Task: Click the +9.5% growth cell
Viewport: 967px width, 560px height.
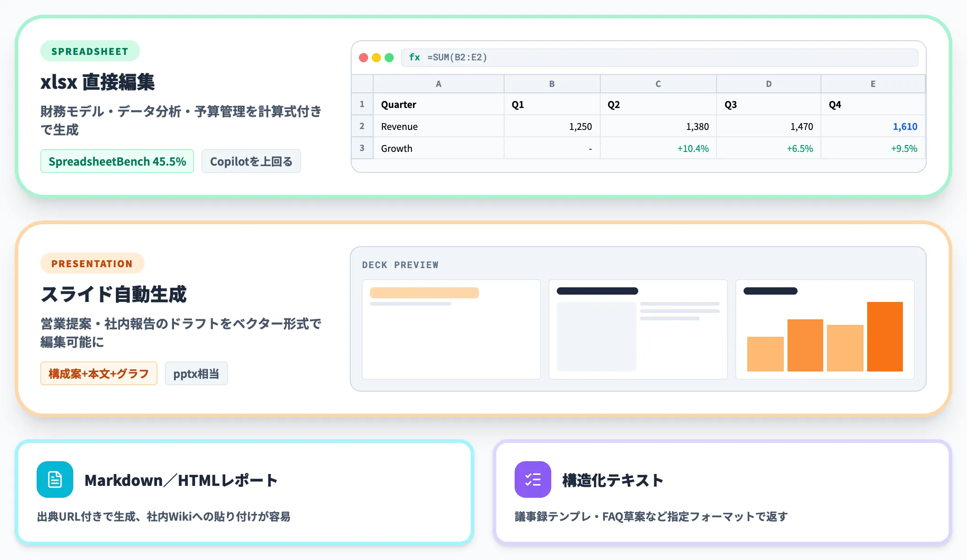Action: pos(873,148)
